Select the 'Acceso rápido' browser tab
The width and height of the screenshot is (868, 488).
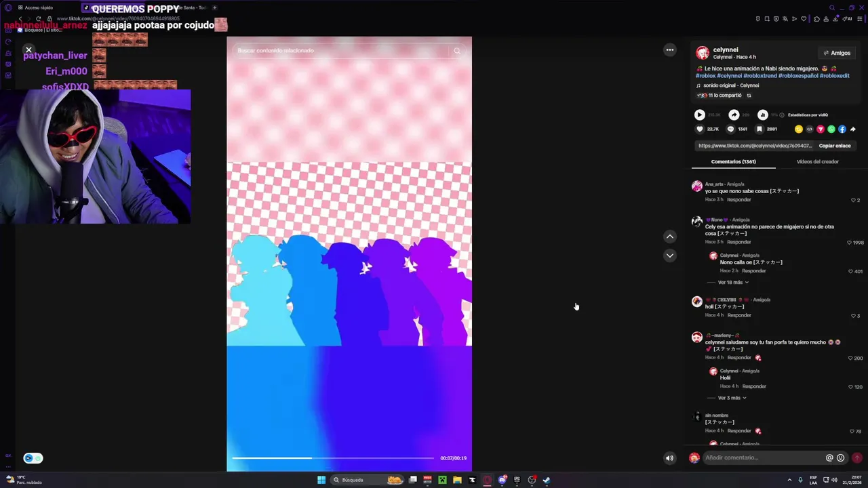tap(35, 7)
